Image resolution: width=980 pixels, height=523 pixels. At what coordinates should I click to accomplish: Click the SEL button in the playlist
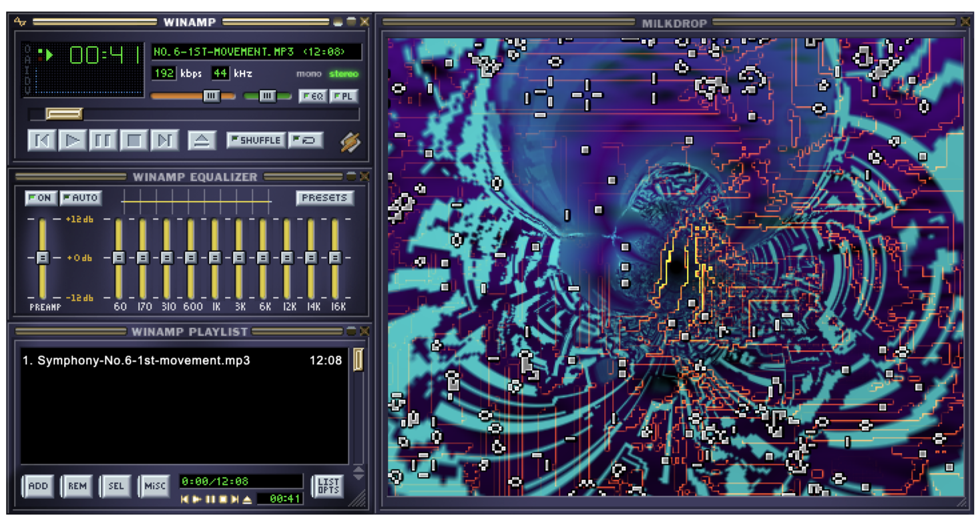click(115, 486)
